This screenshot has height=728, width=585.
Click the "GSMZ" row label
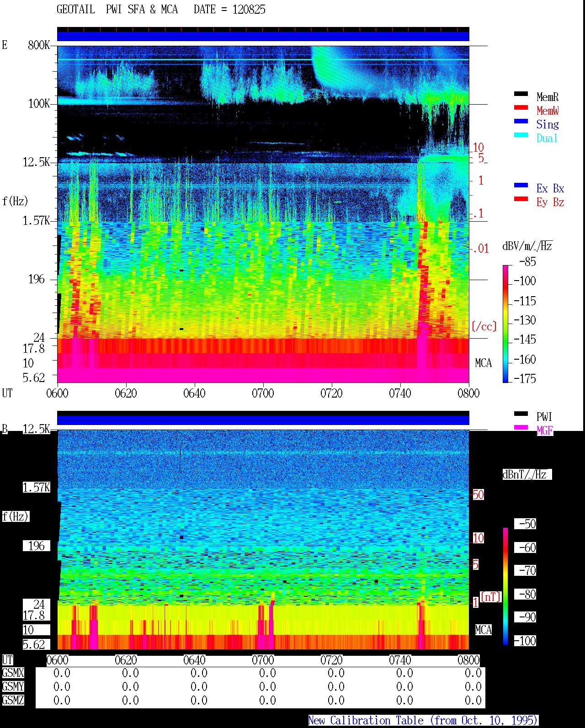pos(13,701)
